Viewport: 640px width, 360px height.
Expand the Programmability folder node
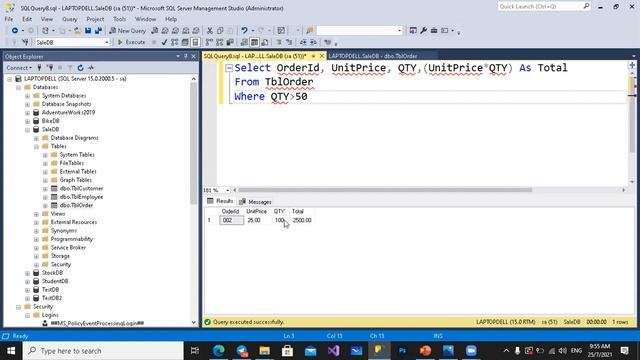click(36, 239)
